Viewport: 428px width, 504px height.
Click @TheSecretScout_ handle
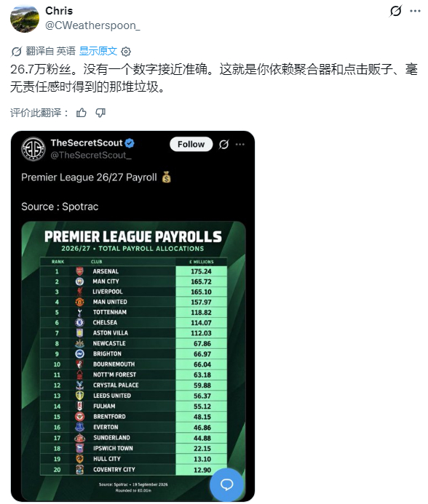click(x=91, y=155)
